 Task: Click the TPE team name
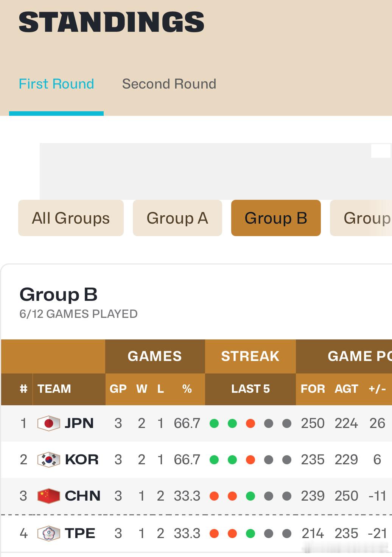click(80, 533)
